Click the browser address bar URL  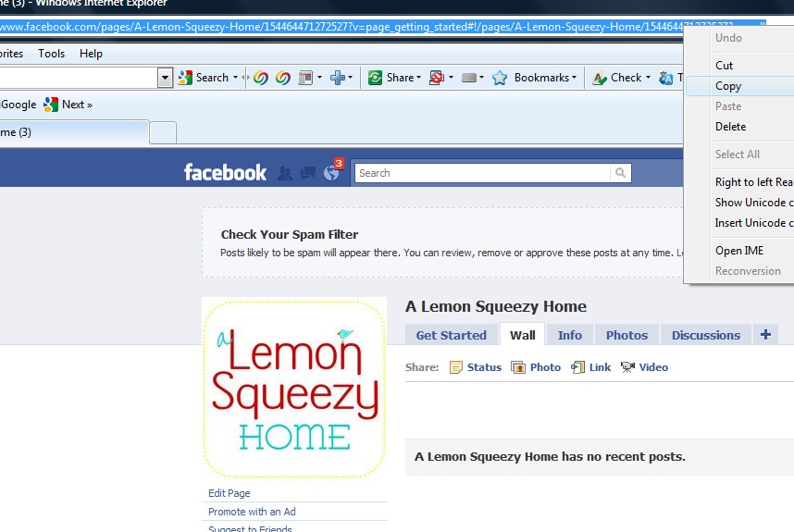click(341, 27)
